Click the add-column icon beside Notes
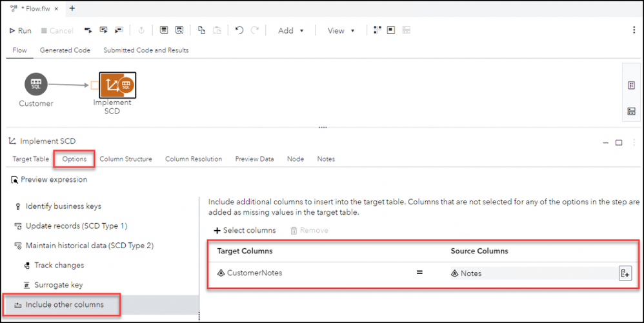 [625, 273]
